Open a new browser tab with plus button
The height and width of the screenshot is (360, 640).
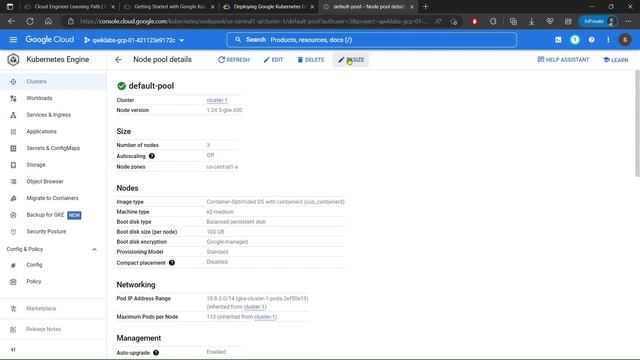point(425,7)
